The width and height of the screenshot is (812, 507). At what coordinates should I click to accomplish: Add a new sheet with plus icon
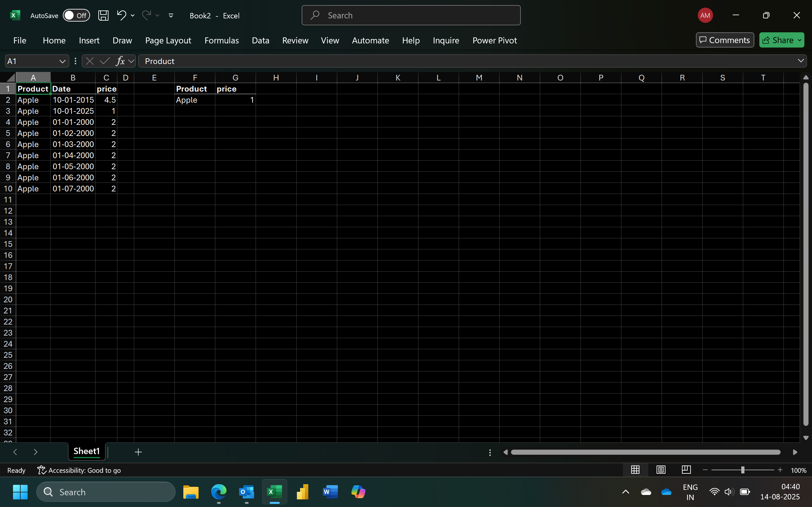coord(138,452)
